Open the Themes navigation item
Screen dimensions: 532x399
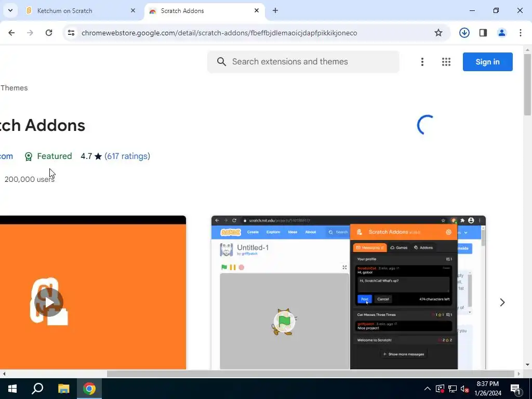point(14,88)
